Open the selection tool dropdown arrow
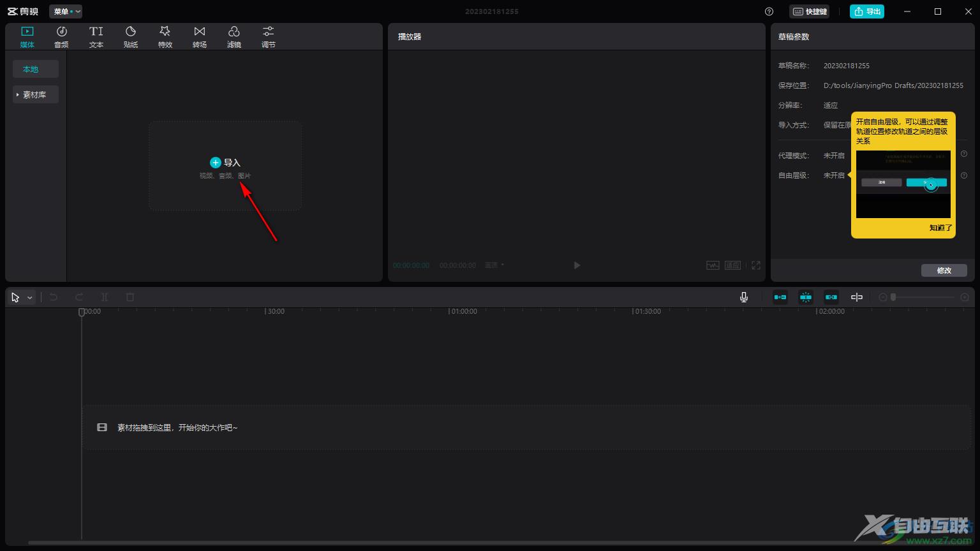 29,298
